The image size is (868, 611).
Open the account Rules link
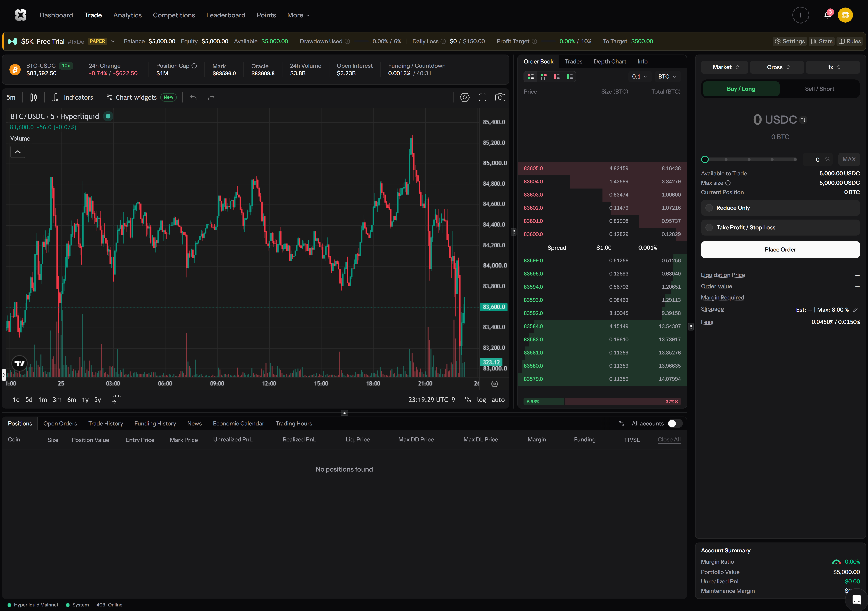850,41
